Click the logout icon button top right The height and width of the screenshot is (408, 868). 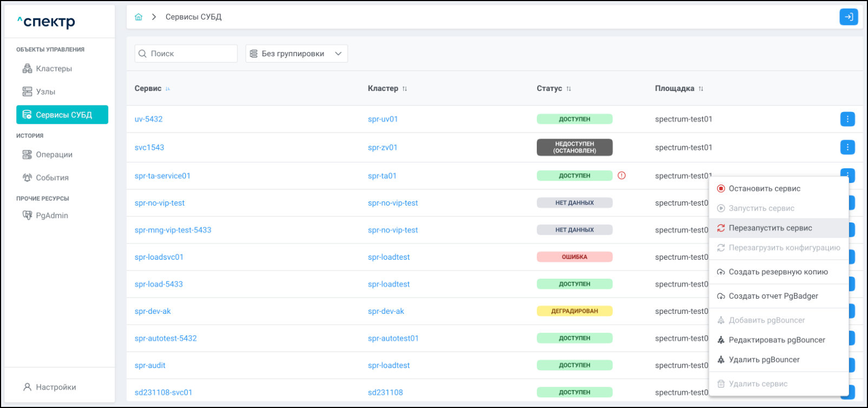[848, 17]
